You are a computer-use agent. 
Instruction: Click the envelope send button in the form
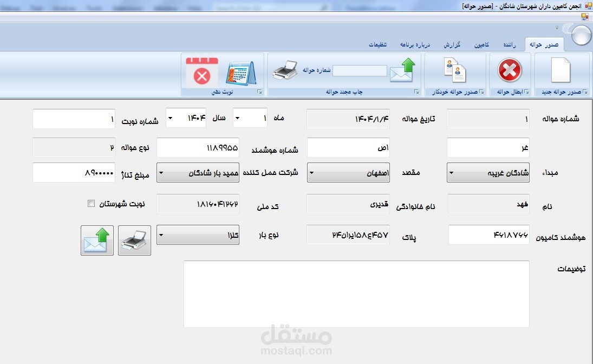(x=97, y=240)
